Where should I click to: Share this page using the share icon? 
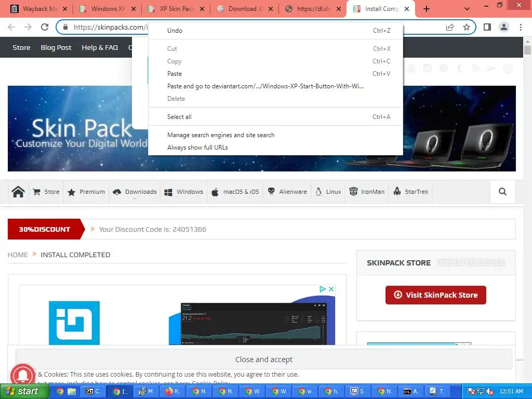click(450, 27)
